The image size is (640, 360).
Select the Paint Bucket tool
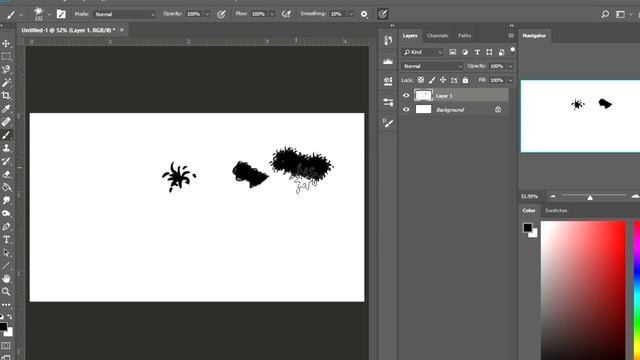(6, 187)
